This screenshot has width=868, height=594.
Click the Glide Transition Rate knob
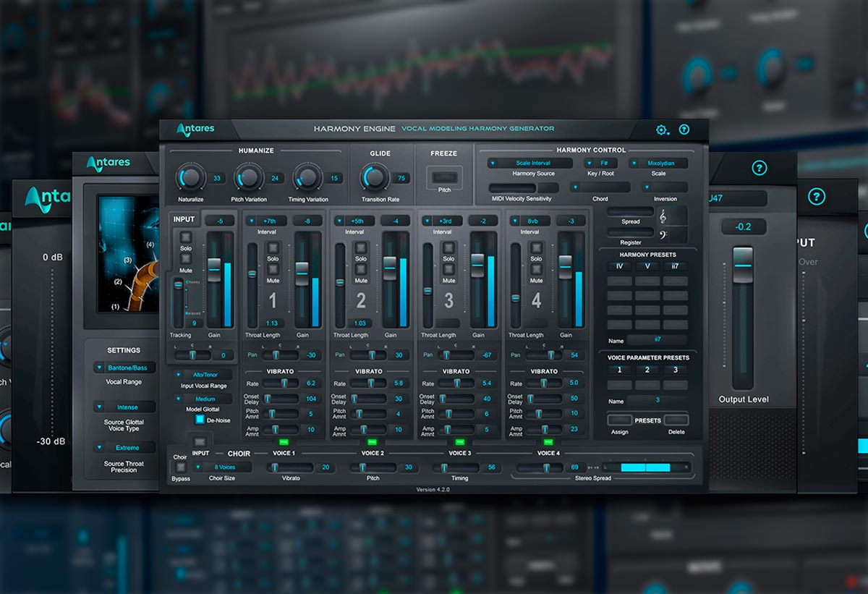(x=374, y=177)
